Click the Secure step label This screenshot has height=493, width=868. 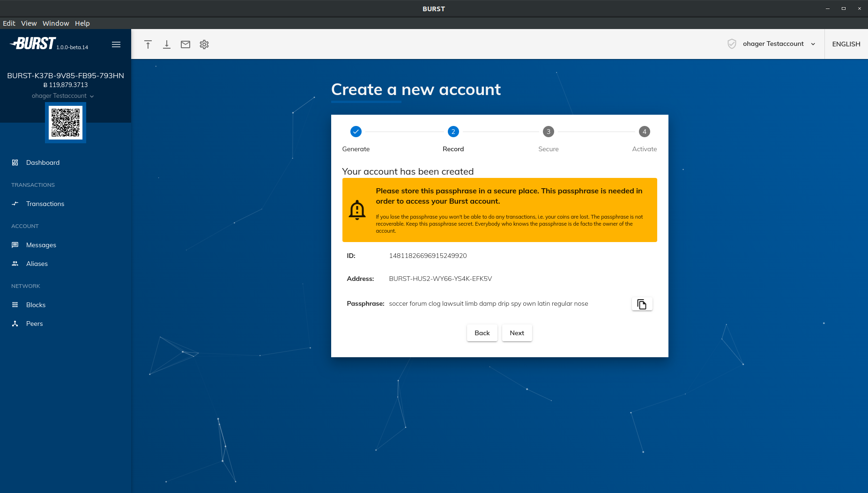point(549,149)
